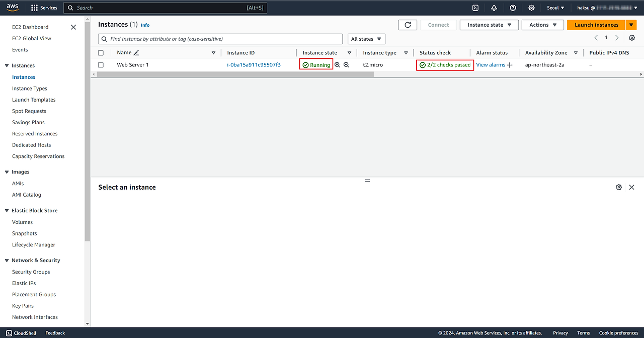Go to Volumes under Elastic Block Store
This screenshot has height=338, width=644.
(23, 222)
